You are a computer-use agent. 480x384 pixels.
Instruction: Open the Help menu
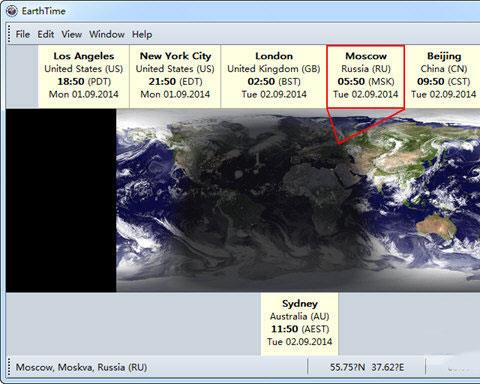(x=142, y=34)
